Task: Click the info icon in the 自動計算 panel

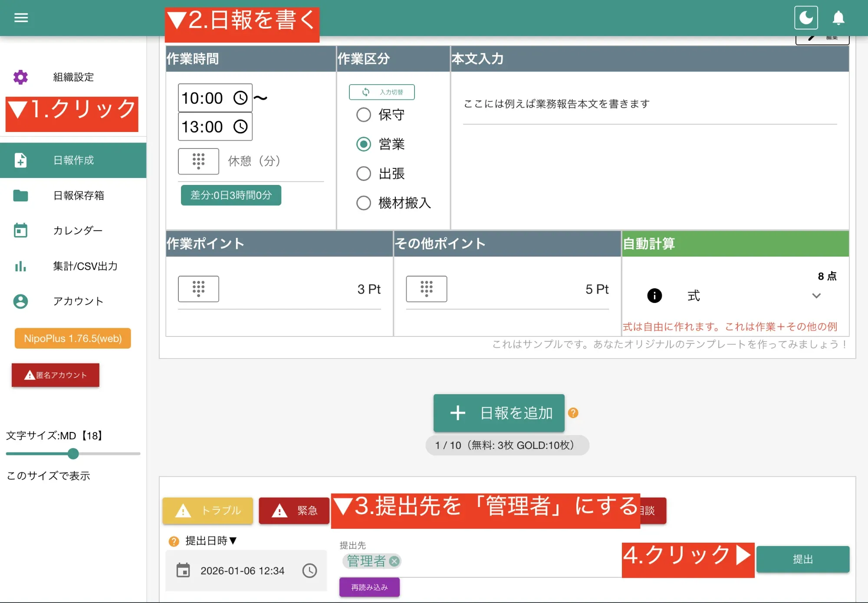Action: pyautogui.click(x=654, y=296)
